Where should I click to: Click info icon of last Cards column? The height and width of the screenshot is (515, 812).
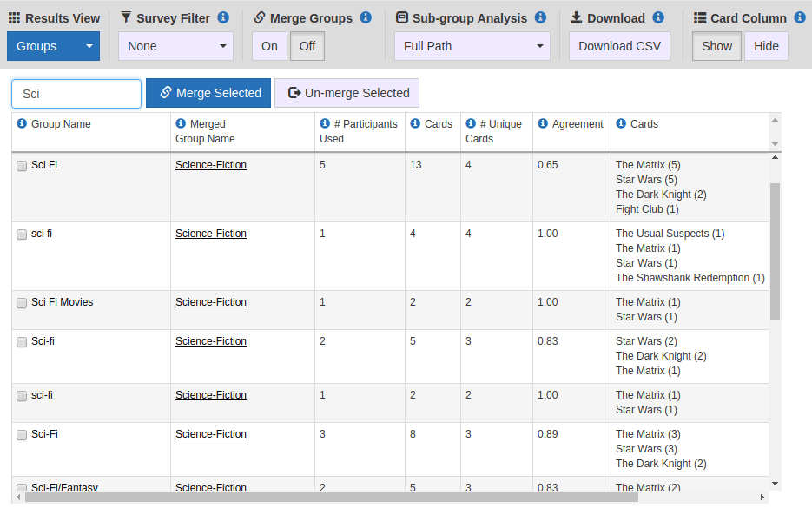[x=620, y=123]
